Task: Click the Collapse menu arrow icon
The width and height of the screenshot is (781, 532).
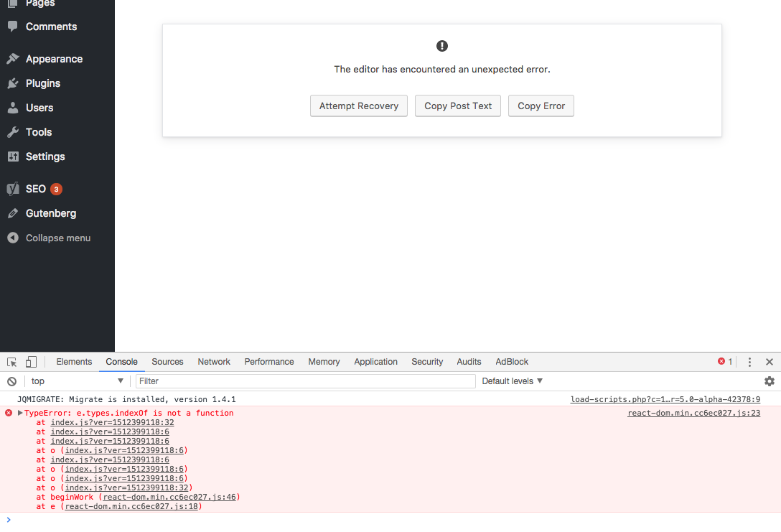Action: [x=13, y=238]
